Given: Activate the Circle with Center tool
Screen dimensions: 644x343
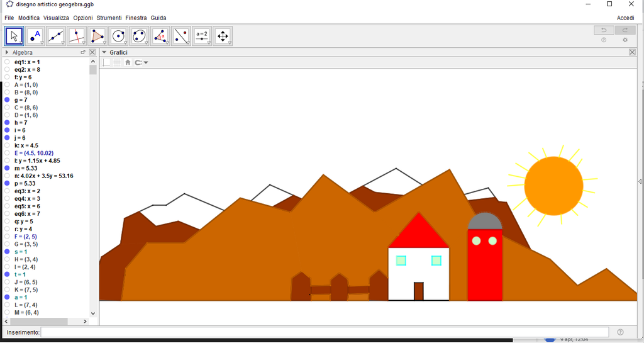Looking at the screenshot, I should (x=118, y=37).
